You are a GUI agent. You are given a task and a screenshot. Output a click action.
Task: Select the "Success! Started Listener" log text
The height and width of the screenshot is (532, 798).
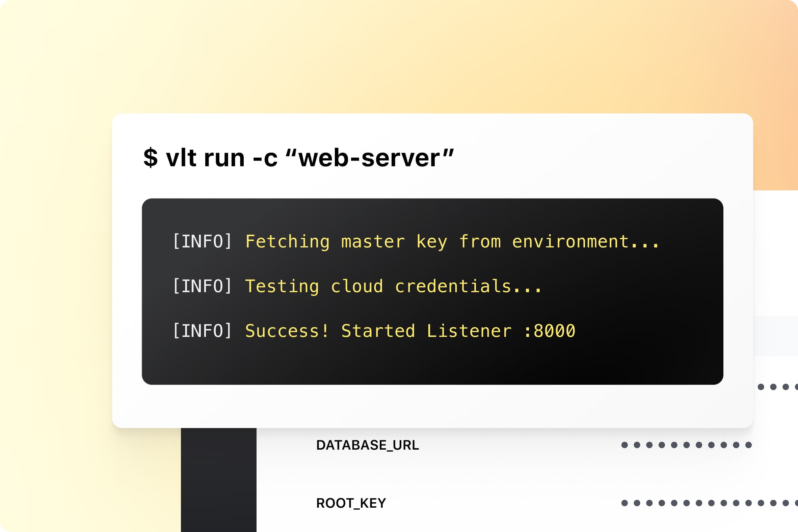378,331
